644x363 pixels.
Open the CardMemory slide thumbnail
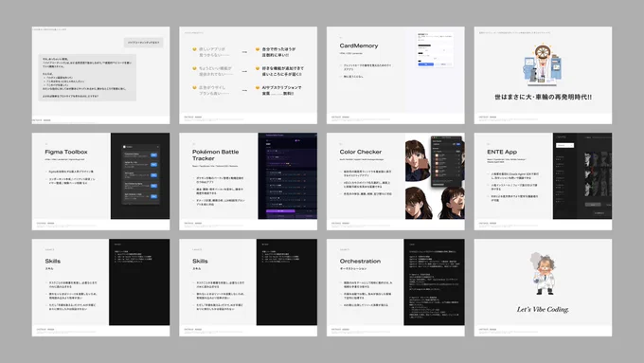(x=396, y=75)
